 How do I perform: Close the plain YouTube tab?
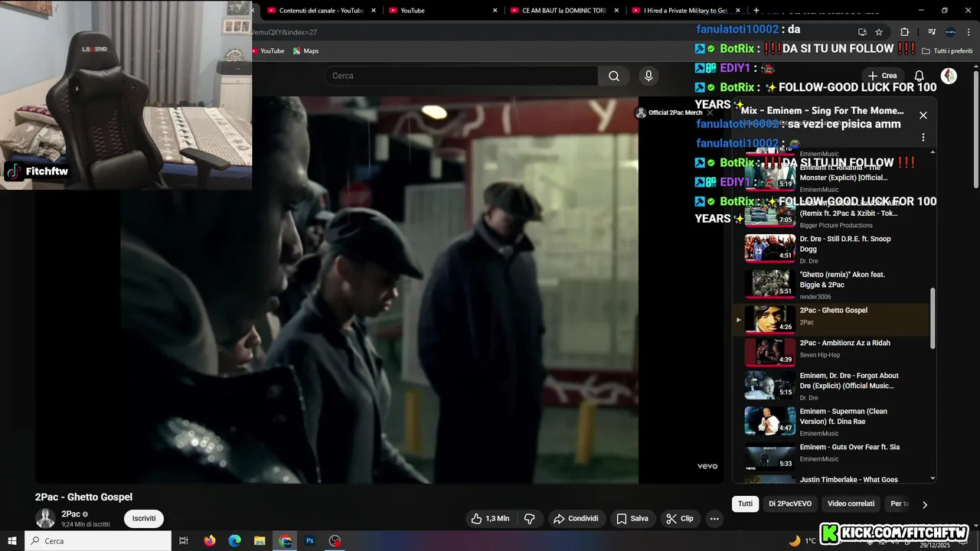pyautogui.click(x=495, y=11)
